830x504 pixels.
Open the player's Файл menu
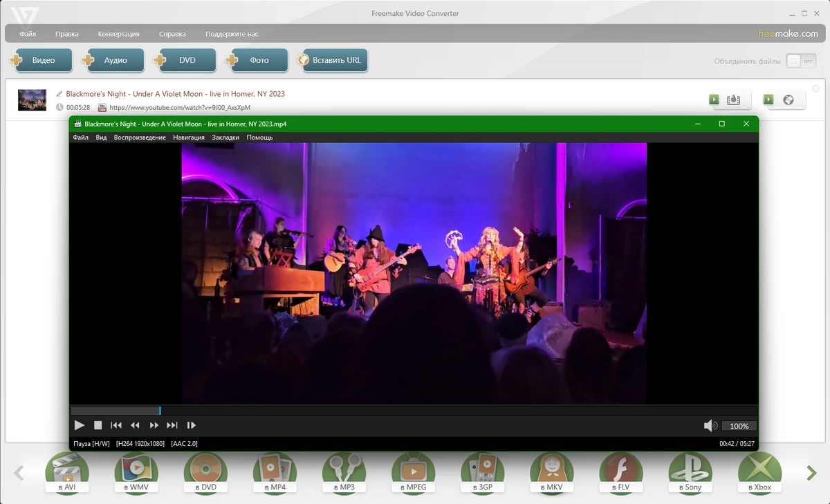80,137
